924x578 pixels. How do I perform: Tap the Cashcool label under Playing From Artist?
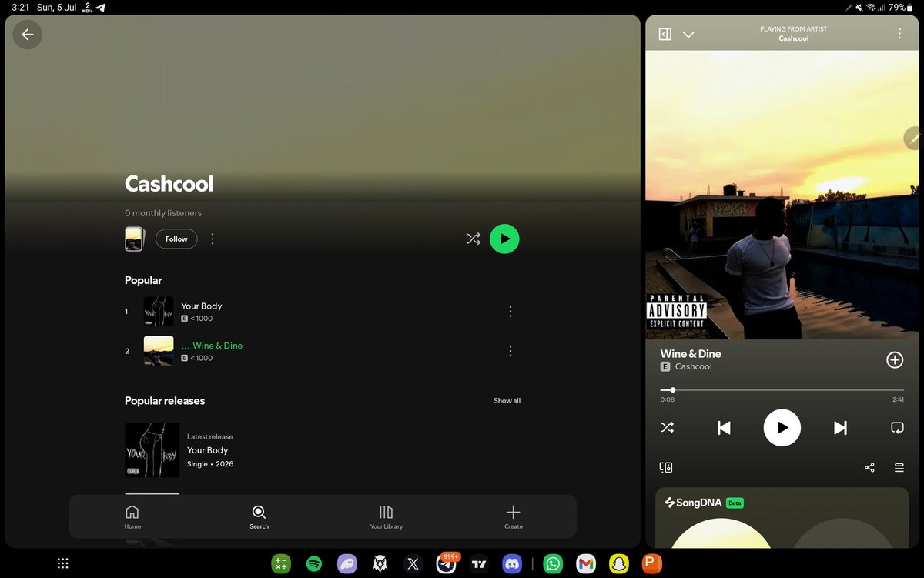[x=793, y=38]
